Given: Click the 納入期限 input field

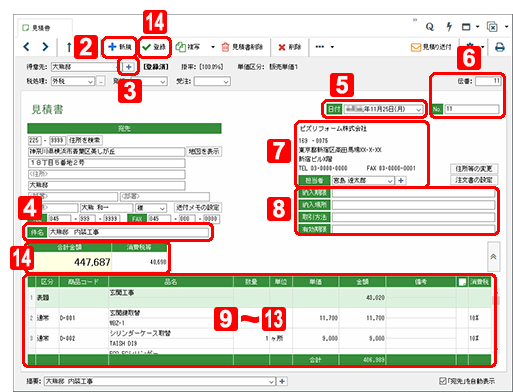Looking at the screenshot, I should point(413,193).
